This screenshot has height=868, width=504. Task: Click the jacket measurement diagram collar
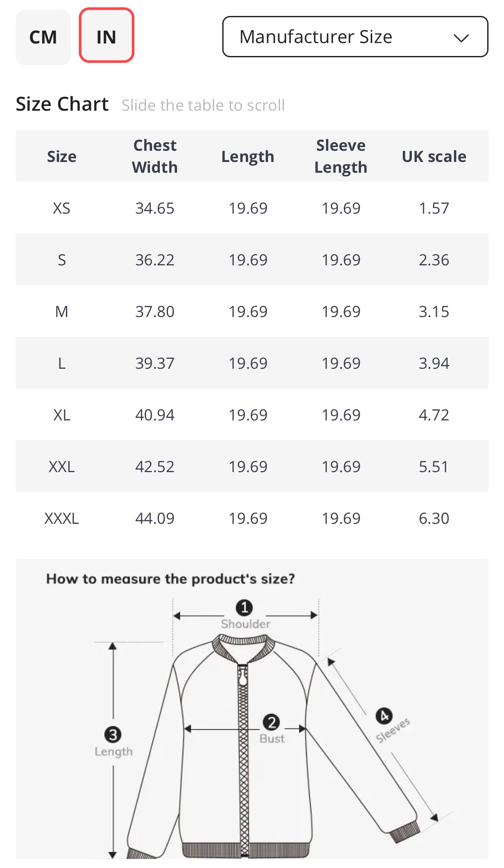pyautogui.click(x=244, y=645)
